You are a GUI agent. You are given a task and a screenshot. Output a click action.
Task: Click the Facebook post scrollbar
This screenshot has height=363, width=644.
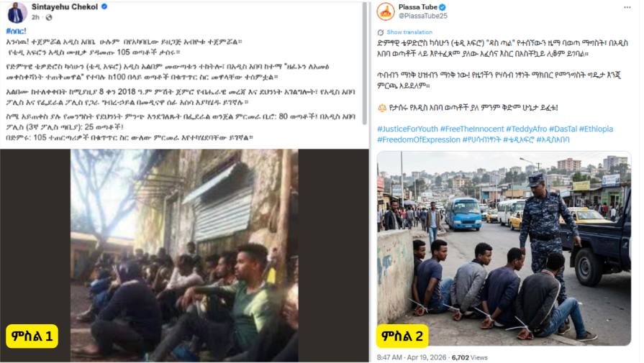click(x=364, y=63)
